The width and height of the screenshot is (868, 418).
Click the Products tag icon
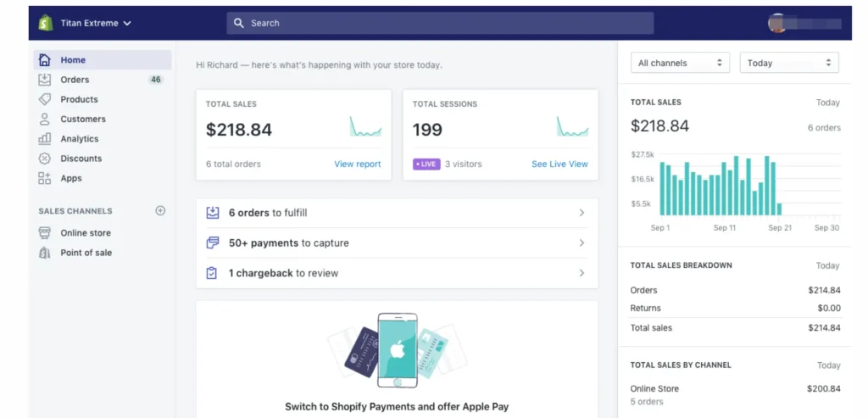click(44, 99)
